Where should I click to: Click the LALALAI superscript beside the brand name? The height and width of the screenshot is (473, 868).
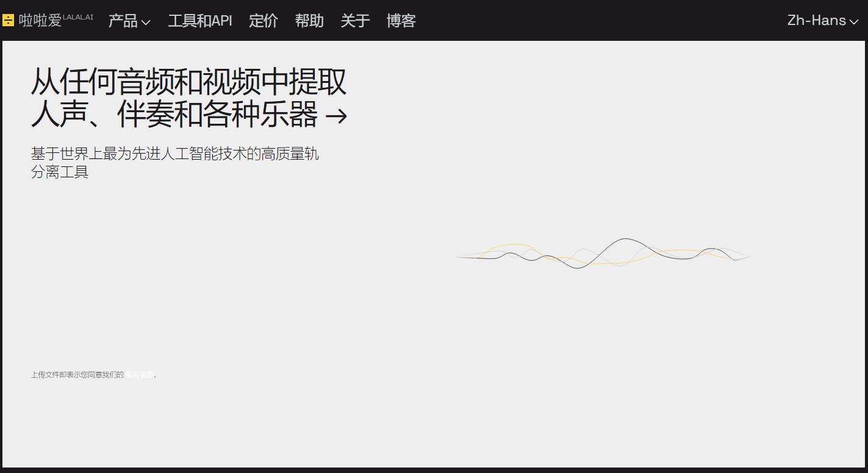(80, 17)
